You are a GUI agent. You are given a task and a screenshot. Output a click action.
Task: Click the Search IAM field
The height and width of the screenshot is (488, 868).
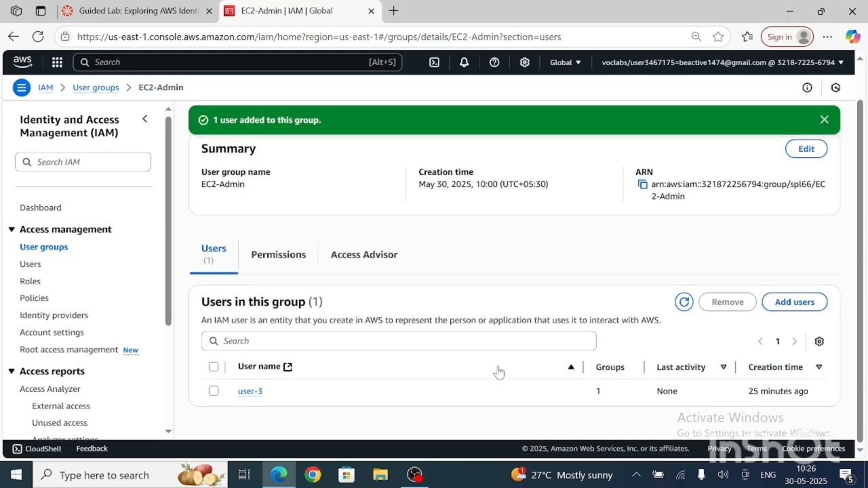coord(83,161)
